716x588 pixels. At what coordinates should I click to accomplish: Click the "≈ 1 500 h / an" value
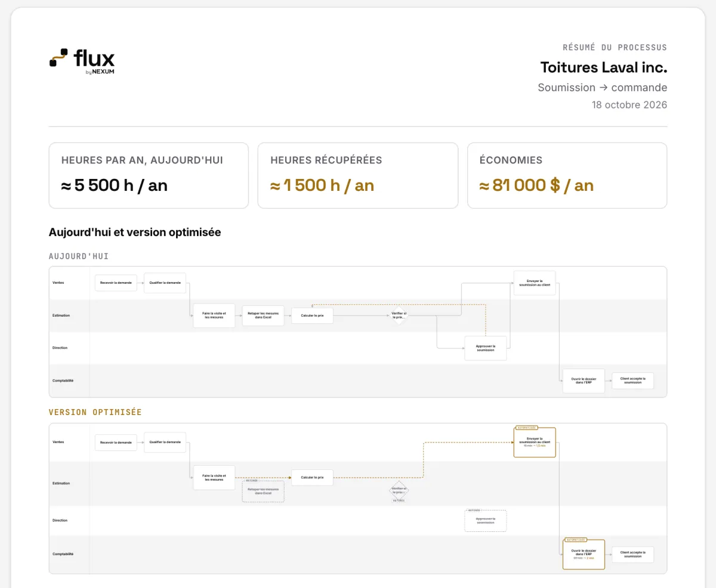click(322, 185)
